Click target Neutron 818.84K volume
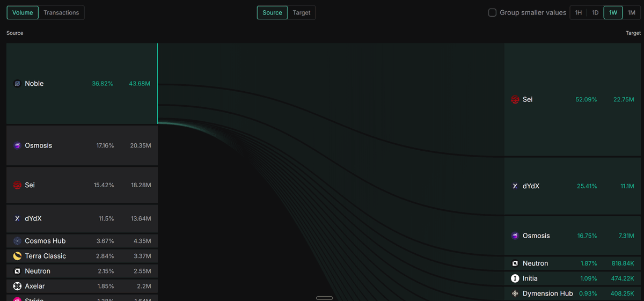 point(623,263)
